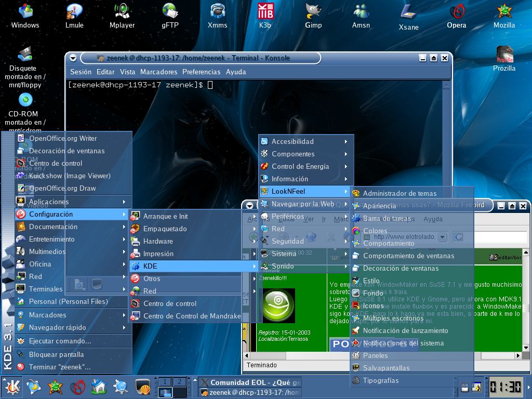This screenshot has height=399, width=532.
Task: Click Bloquear pantalla in the K menu
Action: click(x=56, y=354)
